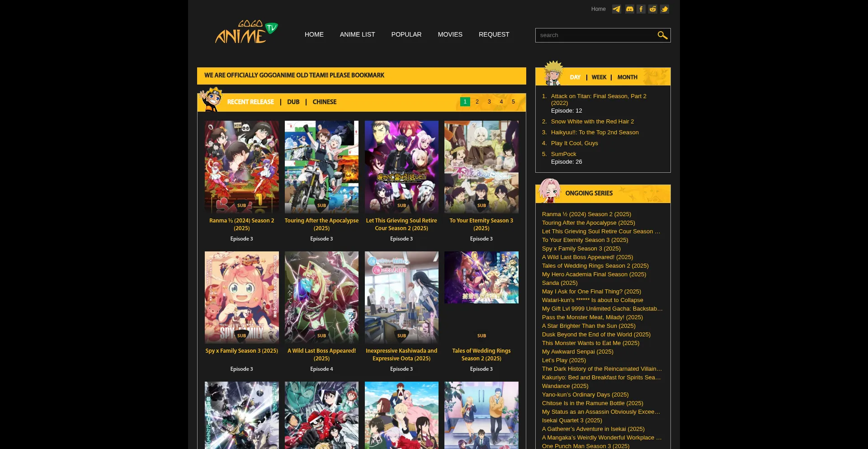This screenshot has width=868, height=449.
Task: Go to page 2 of recent releases
Action: pyautogui.click(x=477, y=102)
